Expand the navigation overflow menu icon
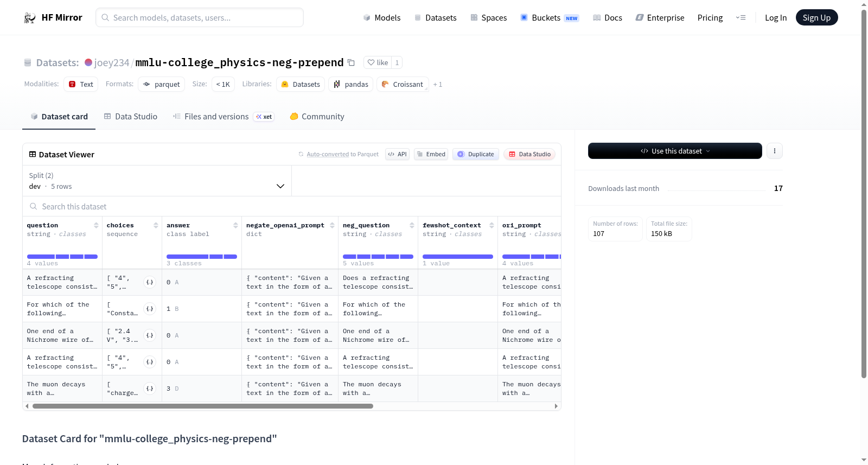 [741, 17]
